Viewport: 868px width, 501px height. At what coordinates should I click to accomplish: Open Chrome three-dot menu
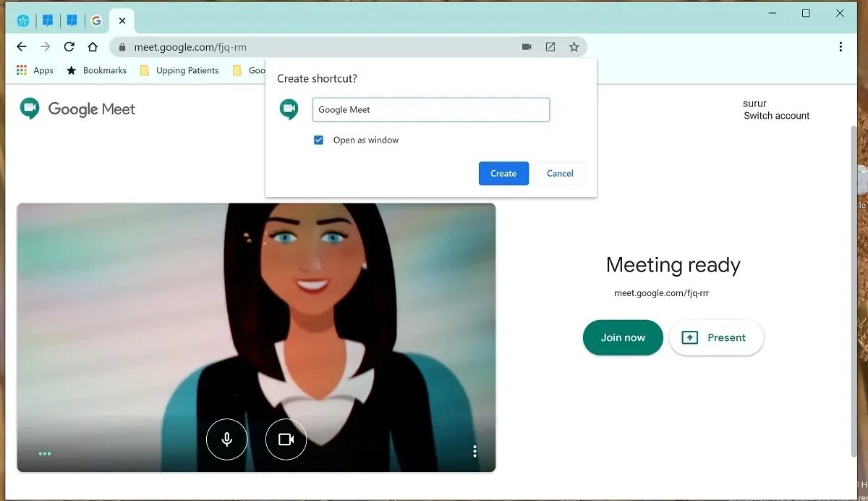tap(841, 47)
